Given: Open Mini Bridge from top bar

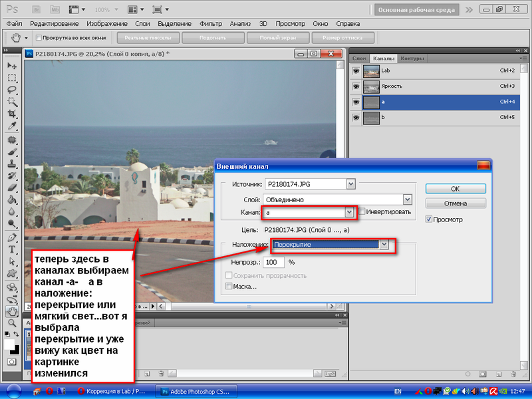Looking at the screenshot, I should point(55,9).
